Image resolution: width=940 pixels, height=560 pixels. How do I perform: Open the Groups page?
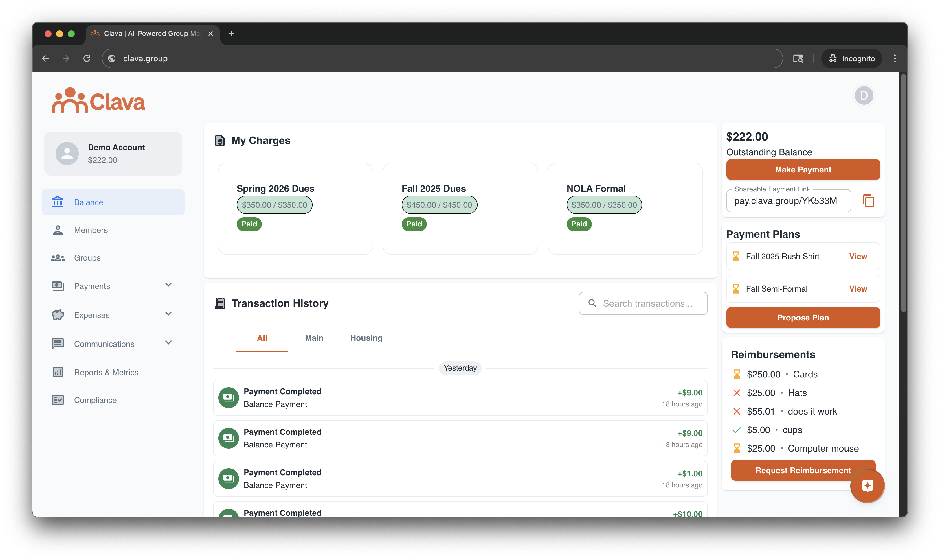(113, 258)
